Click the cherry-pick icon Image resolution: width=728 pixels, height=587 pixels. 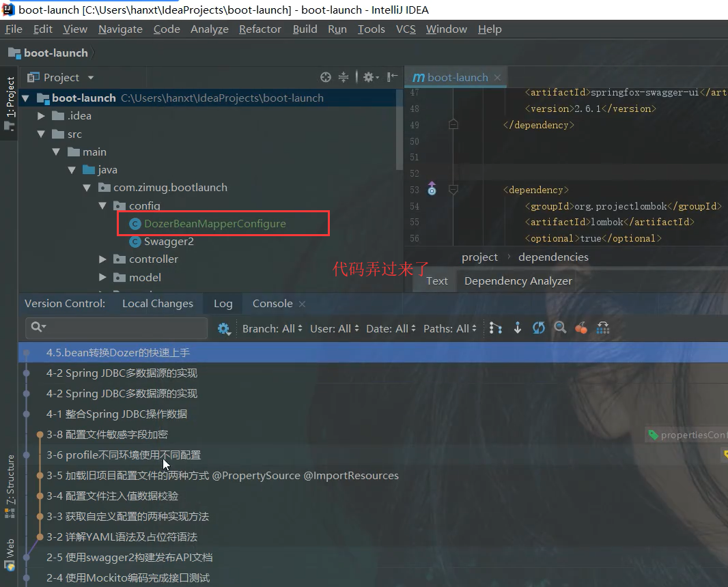580,328
